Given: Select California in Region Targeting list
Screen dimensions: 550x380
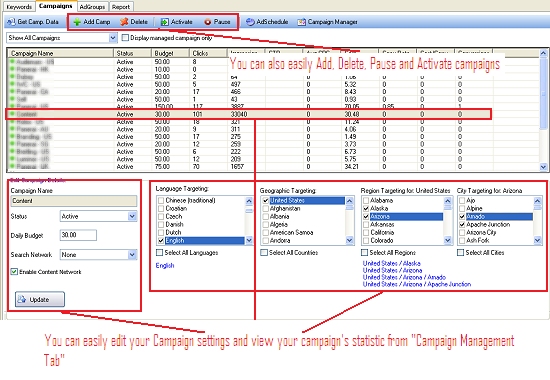Looking at the screenshot, I should (x=382, y=232).
